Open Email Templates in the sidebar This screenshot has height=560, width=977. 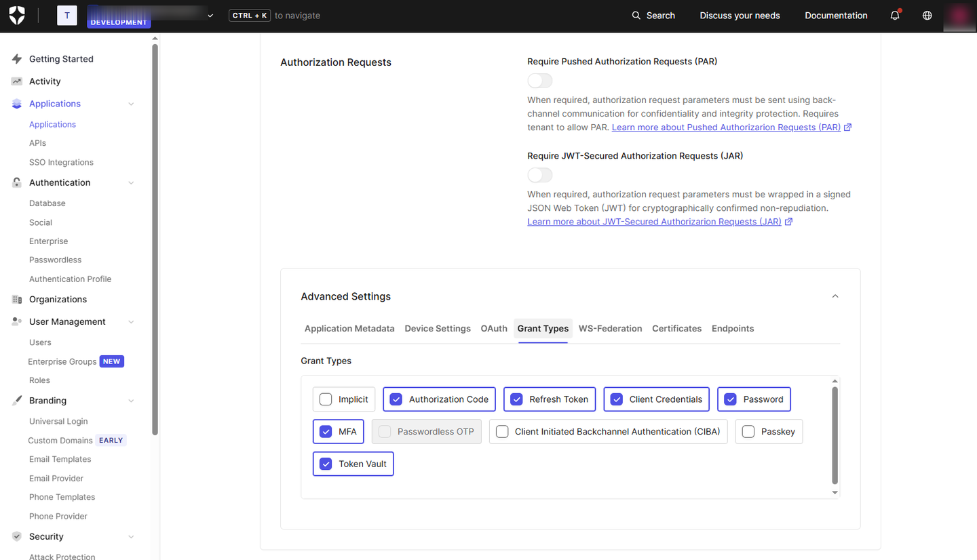point(60,459)
